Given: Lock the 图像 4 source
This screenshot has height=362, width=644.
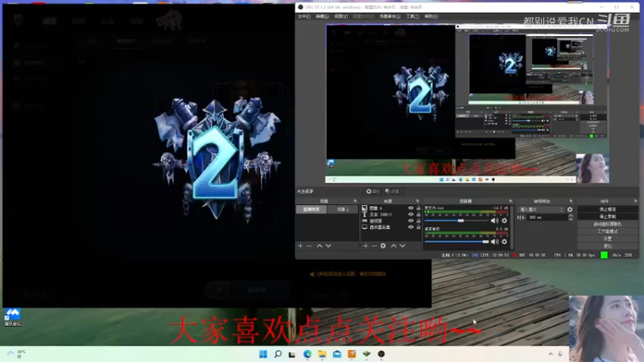Looking at the screenshot, I should [418, 208].
